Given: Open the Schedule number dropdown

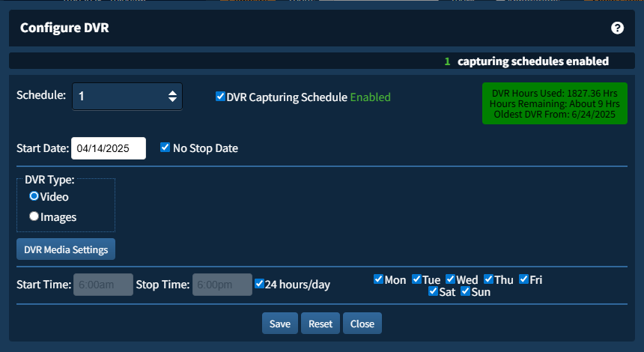Looking at the screenshot, I should tap(127, 97).
